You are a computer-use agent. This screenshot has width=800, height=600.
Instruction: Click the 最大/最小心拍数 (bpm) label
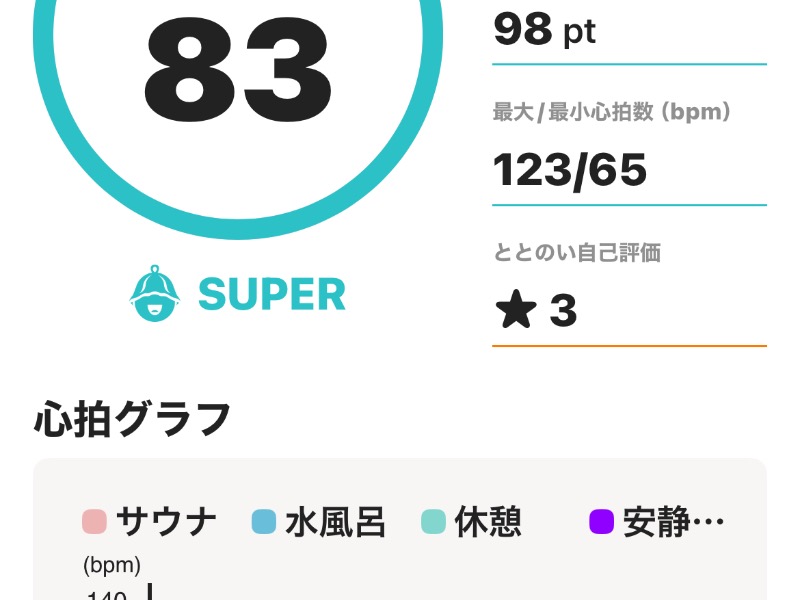click(611, 112)
